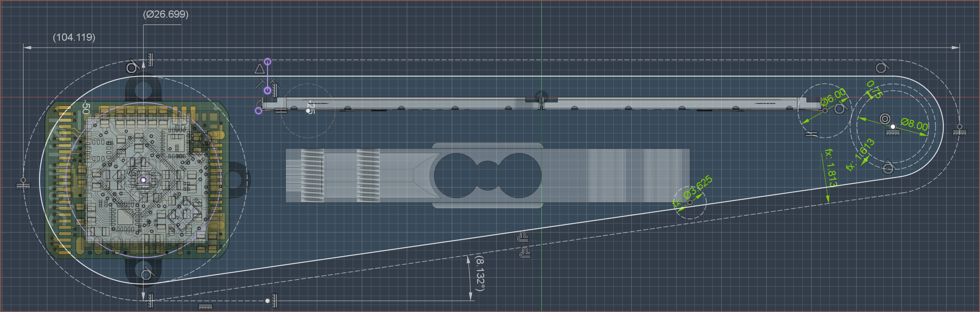This screenshot has height=312, width=980.
Task: Select the (8.132°) angle dimension
Action: [x=480, y=273]
